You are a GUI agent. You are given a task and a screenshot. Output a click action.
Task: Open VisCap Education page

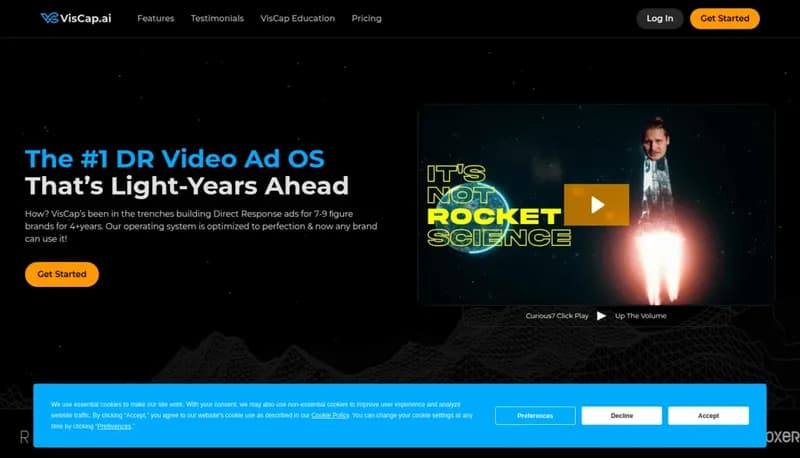click(297, 18)
